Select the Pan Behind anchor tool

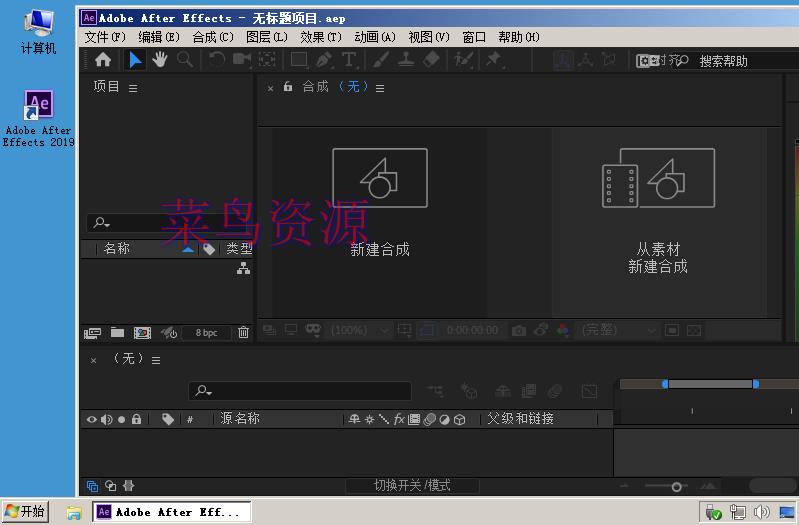tap(267, 60)
